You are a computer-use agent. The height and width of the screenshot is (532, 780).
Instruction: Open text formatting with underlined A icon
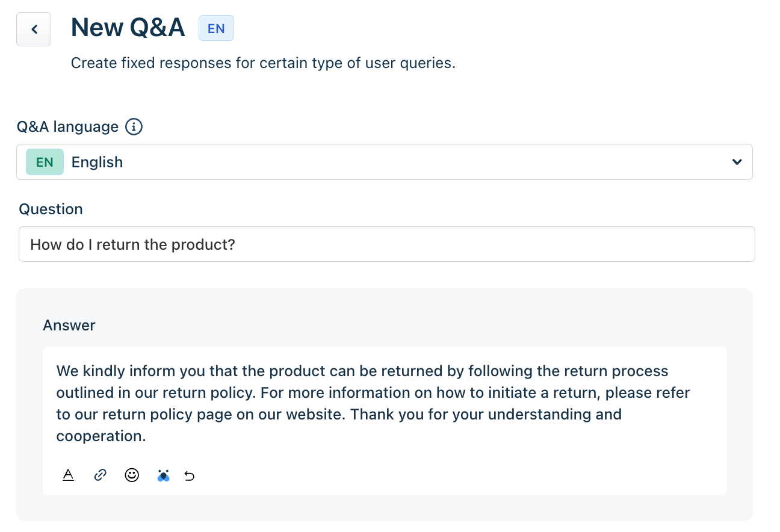pos(69,475)
